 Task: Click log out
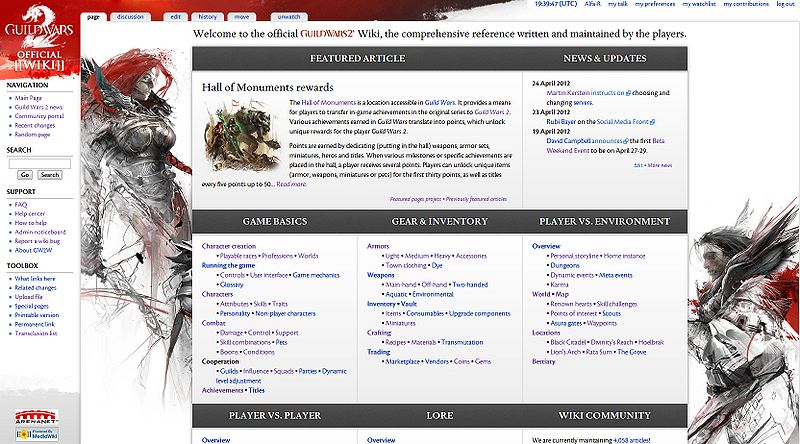785,4
